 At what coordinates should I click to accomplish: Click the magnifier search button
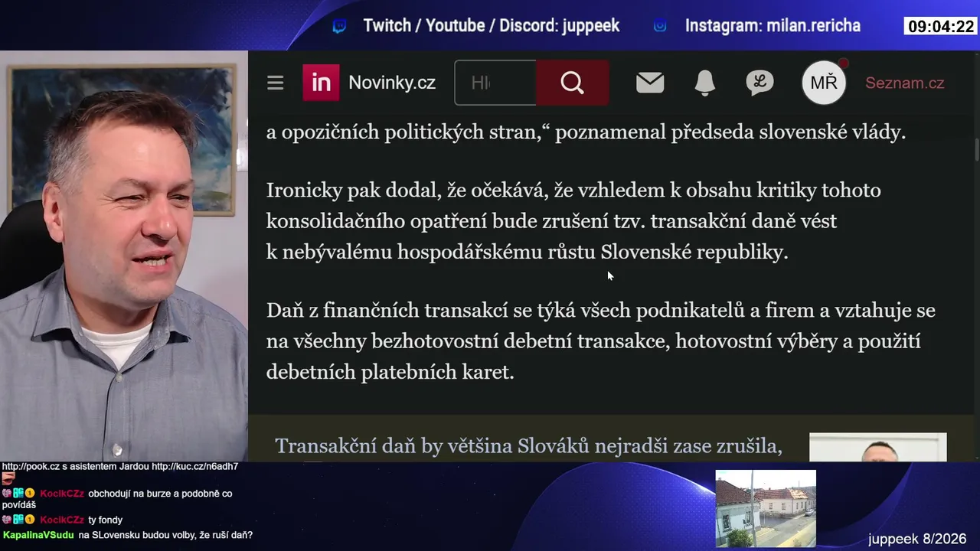[572, 83]
